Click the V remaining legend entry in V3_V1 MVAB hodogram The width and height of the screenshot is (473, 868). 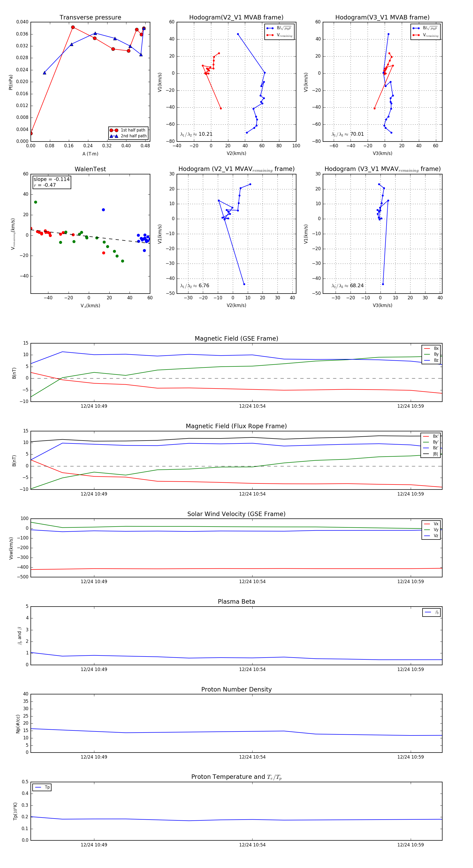pyautogui.click(x=425, y=35)
